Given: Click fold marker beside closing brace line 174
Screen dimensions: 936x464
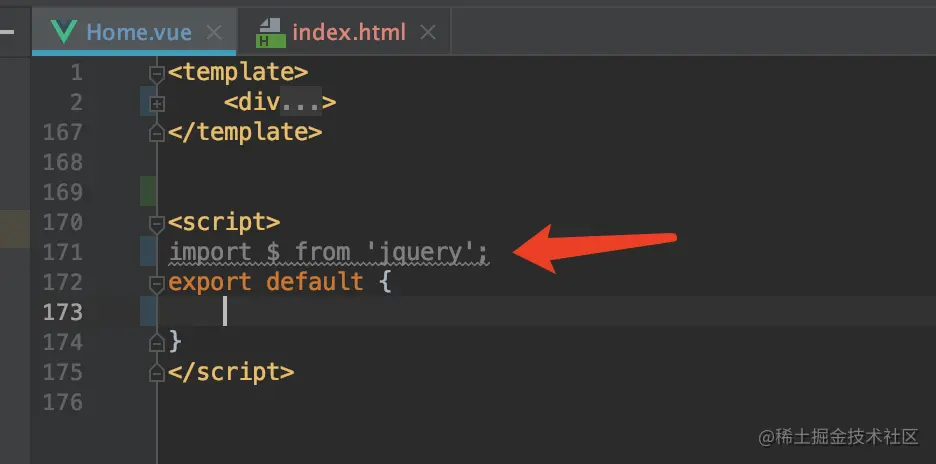Looking at the screenshot, I should [156, 343].
